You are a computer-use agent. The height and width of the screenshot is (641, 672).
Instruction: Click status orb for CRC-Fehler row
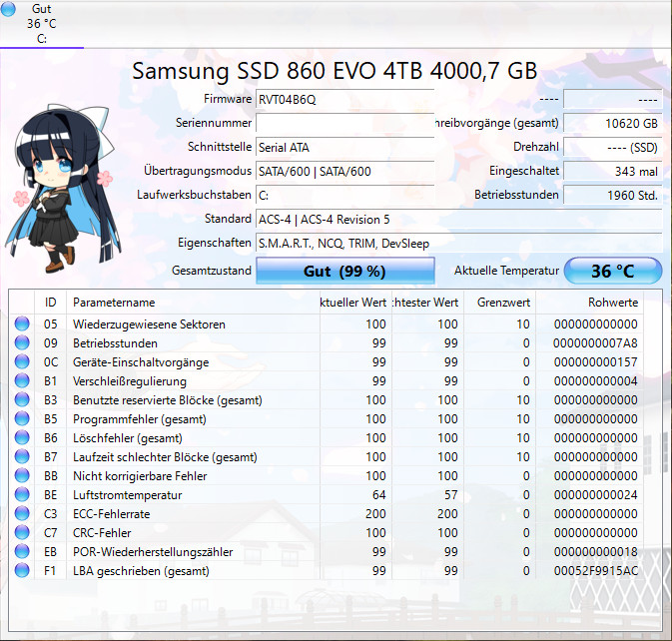click(x=22, y=533)
